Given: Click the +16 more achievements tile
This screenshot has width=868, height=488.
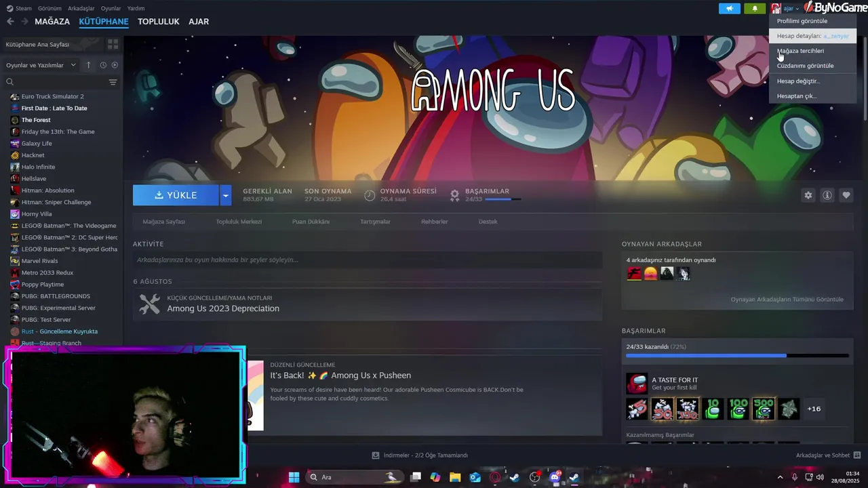Looking at the screenshot, I should [814, 409].
